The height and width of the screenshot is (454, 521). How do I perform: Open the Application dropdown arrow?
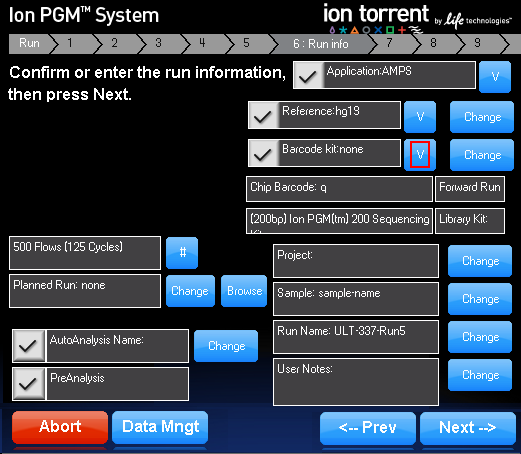pos(495,77)
